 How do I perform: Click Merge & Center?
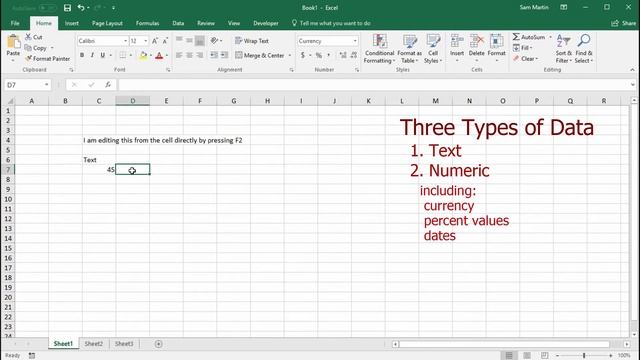pyautogui.click(x=260, y=55)
